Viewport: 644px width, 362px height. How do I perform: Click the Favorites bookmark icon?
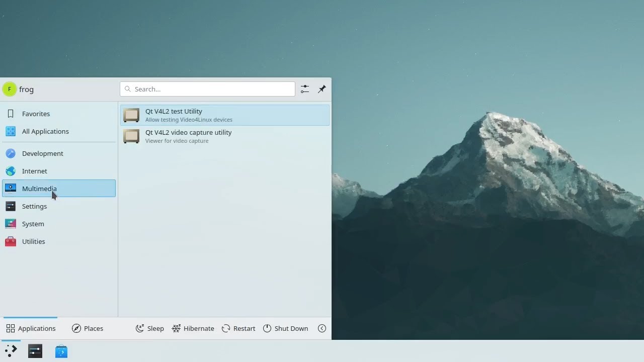[11, 114]
